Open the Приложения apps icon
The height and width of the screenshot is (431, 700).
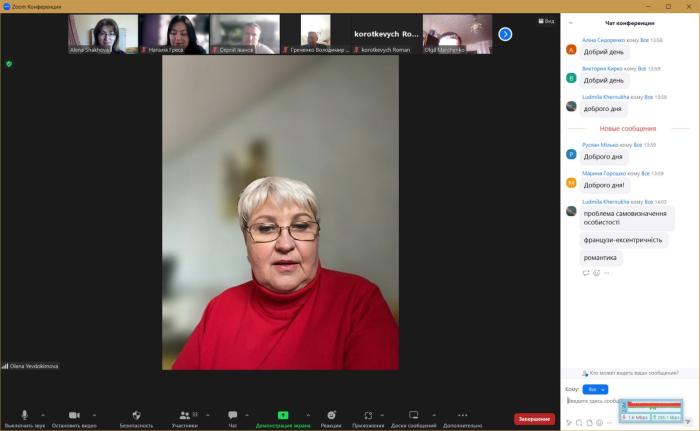click(x=368, y=416)
